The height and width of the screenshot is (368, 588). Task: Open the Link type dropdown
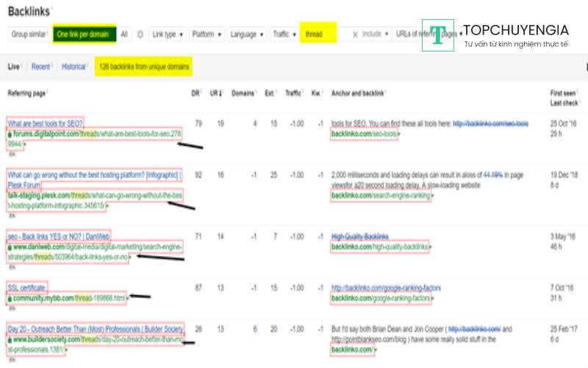coord(167,35)
